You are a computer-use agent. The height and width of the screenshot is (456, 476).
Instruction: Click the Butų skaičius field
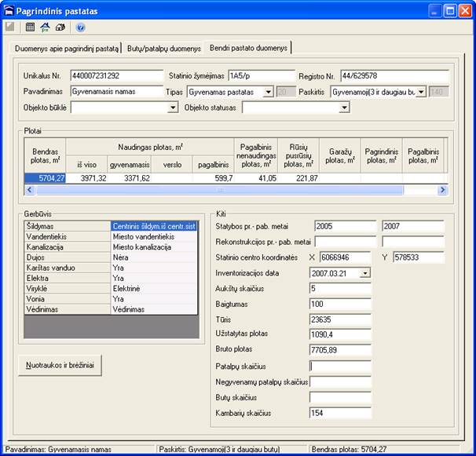coord(340,397)
